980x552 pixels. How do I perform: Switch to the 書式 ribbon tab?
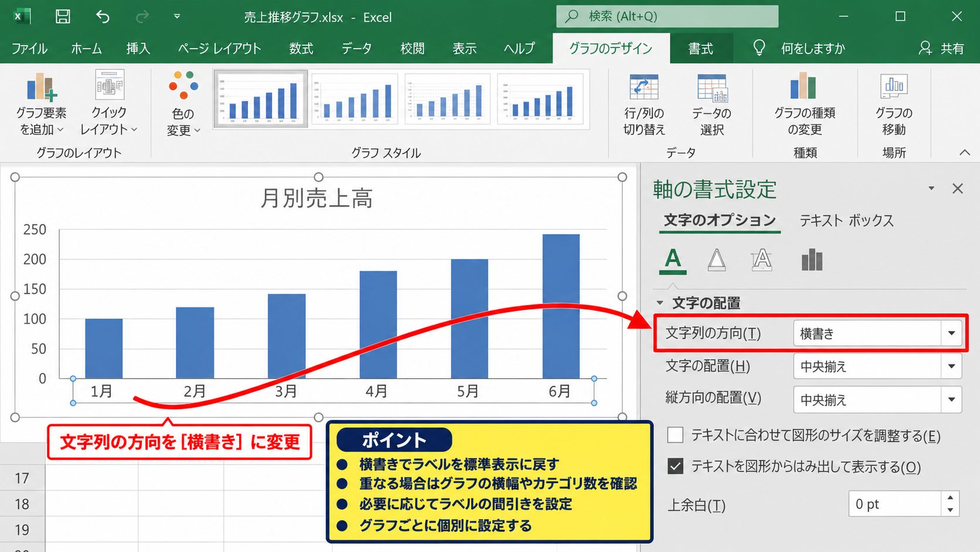click(x=700, y=49)
